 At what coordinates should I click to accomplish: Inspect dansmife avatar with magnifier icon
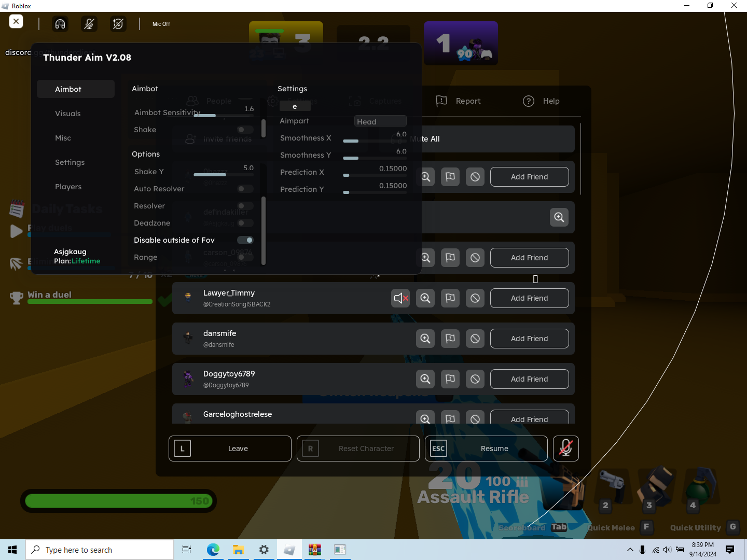[x=425, y=339]
